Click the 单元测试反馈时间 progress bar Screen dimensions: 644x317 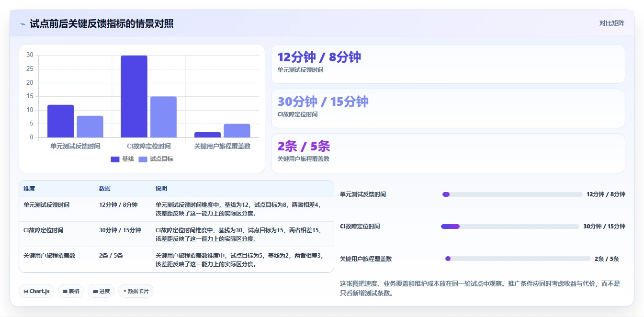(x=512, y=194)
